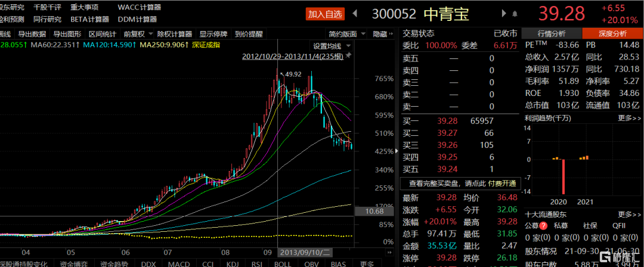Click 导出图形 toolbar button

[x=67, y=34]
